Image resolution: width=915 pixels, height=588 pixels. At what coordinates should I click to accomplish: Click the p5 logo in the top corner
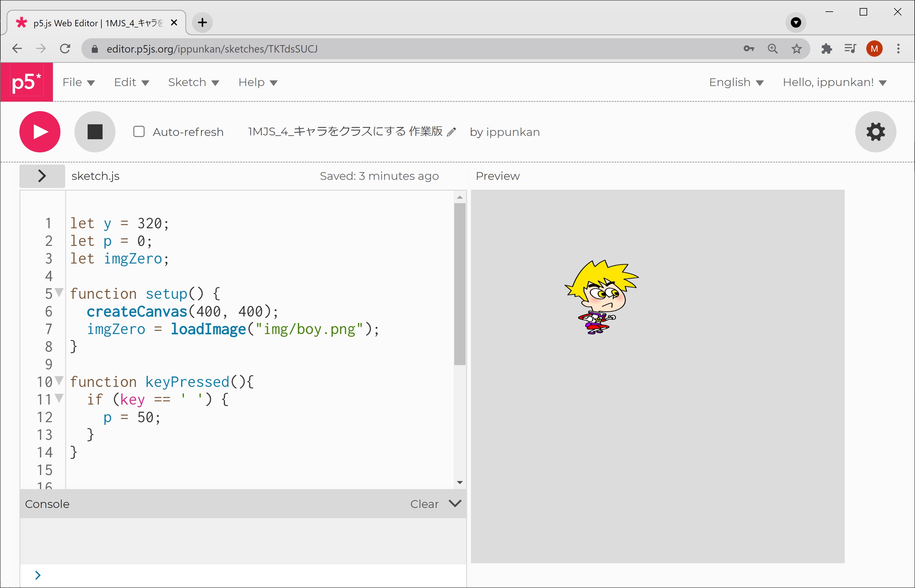[26, 82]
